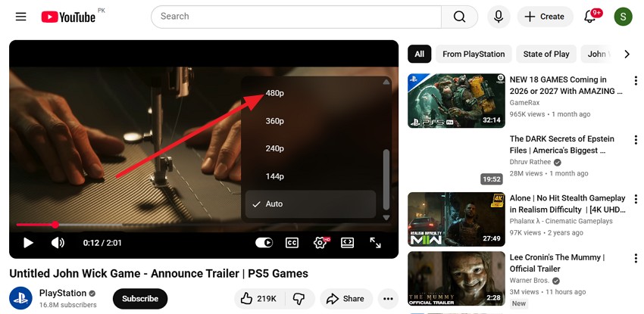Screen dimensions: 644x314
Task: Open Lee Cronin's The Mummy title
Action: coord(558,263)
